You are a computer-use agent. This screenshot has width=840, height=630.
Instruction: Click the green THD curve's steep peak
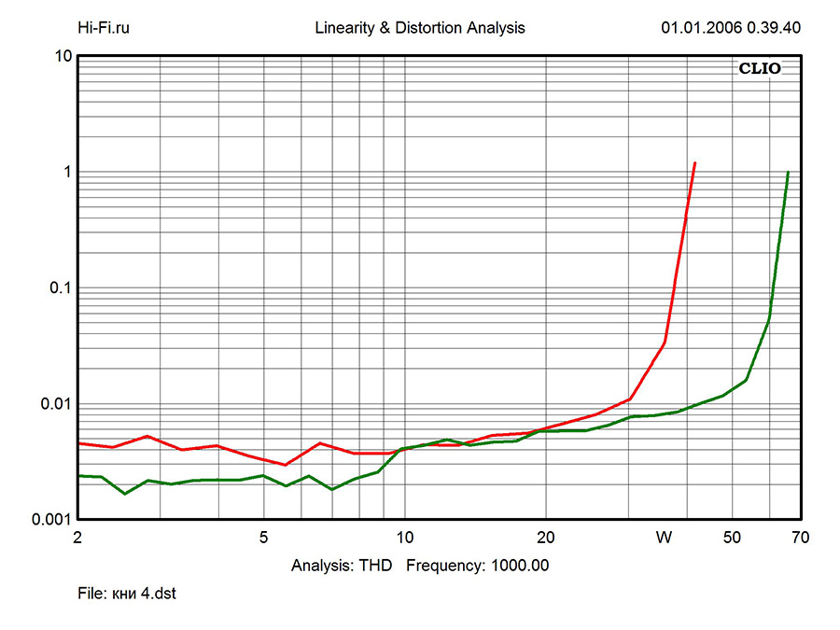788,174
